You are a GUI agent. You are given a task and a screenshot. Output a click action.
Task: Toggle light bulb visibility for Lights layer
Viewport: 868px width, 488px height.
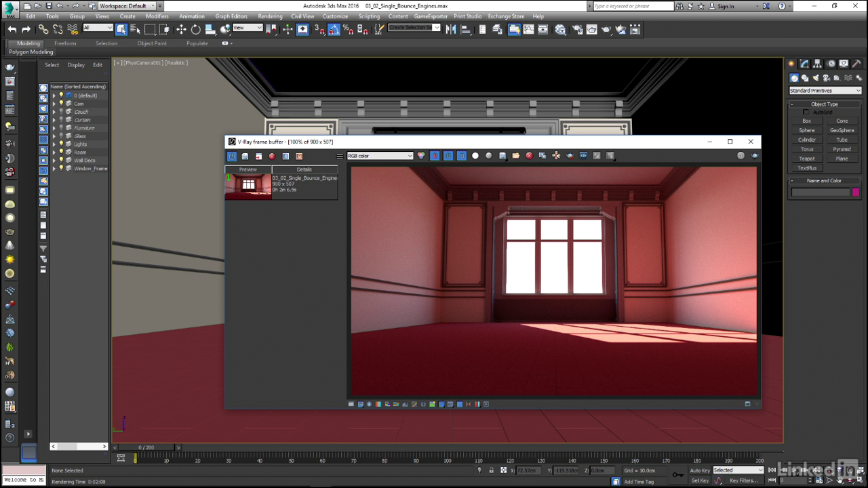[61, 144]
